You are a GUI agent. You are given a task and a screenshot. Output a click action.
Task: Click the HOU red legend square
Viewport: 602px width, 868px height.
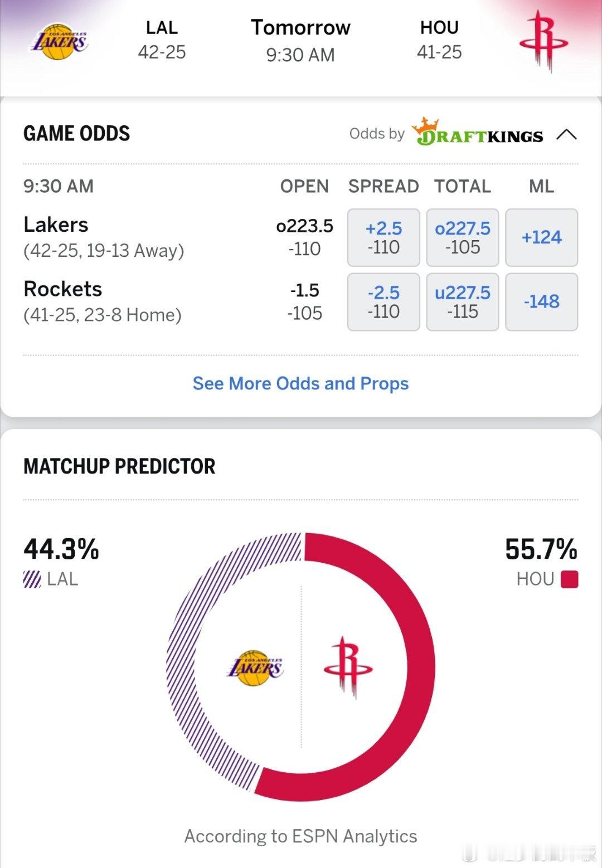tap(570, 578)
